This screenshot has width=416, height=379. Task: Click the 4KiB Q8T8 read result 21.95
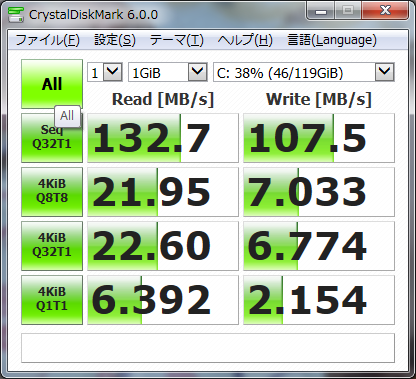[x=163, y=192]
